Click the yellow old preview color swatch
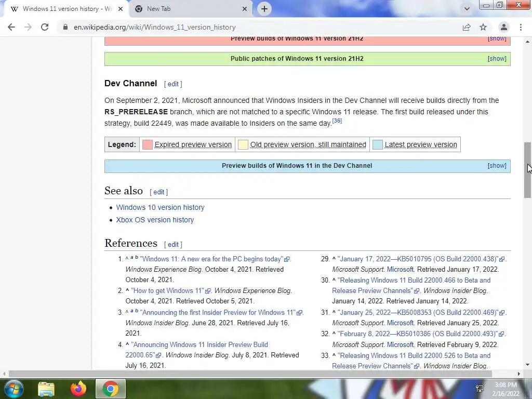532x399 pixels. [243, 144]
